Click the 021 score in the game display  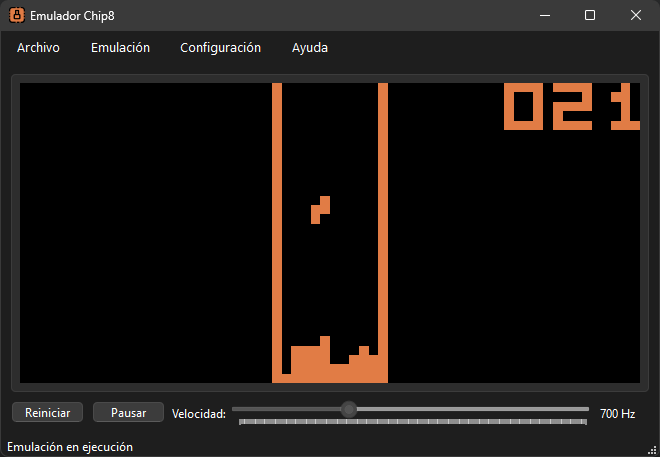point(572,106)
